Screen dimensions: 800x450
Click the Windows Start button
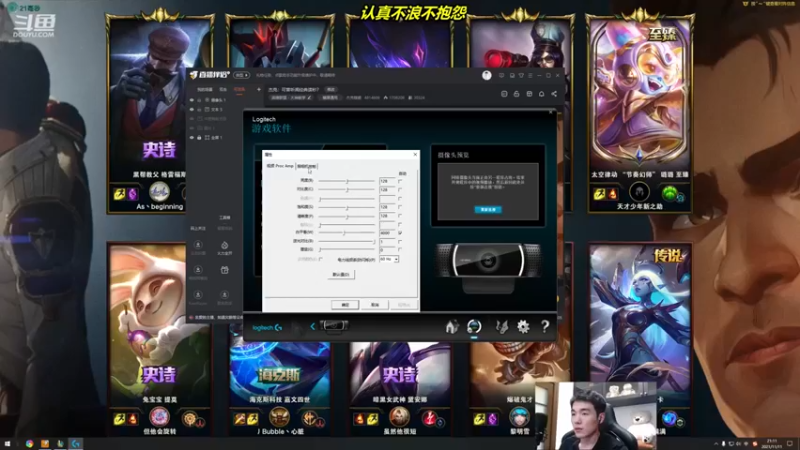click(x=8, y=444)
